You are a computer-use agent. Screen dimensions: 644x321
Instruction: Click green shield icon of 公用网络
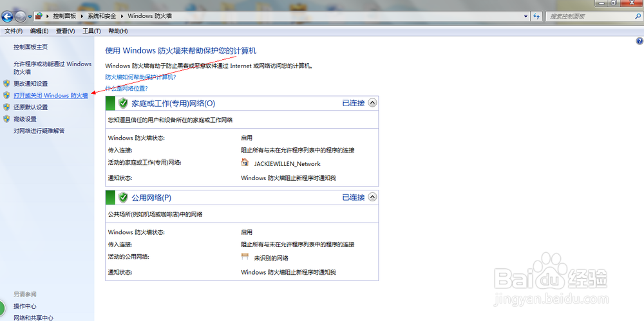pos(123,197)
